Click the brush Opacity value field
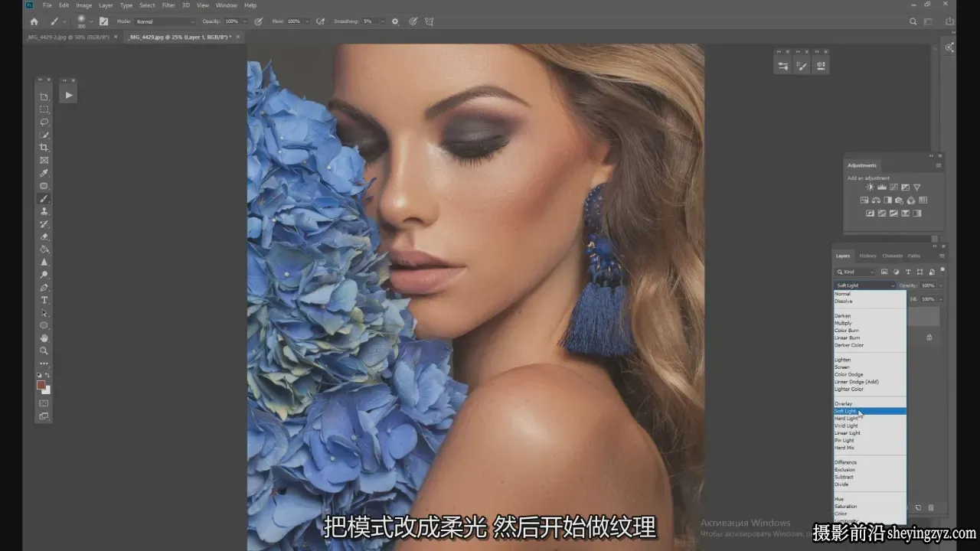 pos(231,21)
